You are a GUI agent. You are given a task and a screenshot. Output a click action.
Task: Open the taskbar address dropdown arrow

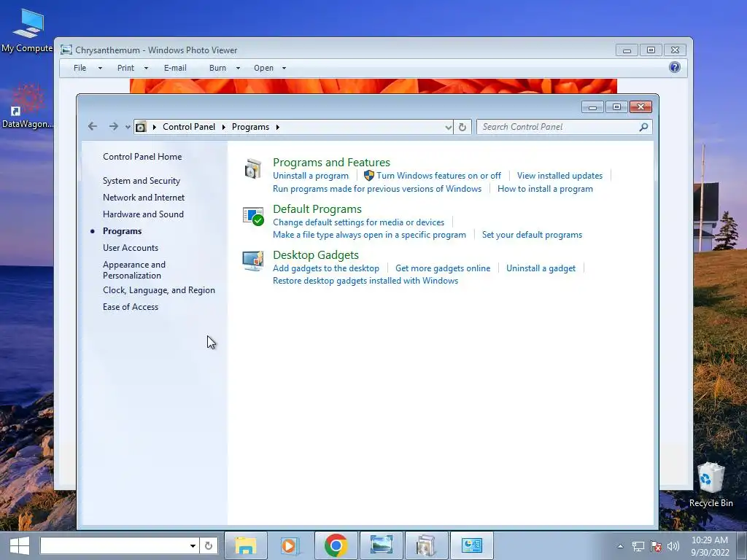(x=193, y=545)
